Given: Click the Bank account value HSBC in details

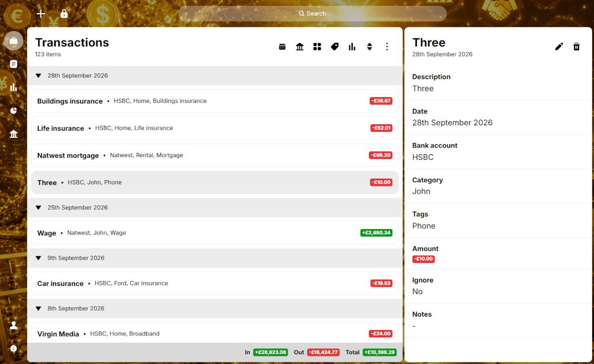Looking at the screenshot, I should (423, 157).
